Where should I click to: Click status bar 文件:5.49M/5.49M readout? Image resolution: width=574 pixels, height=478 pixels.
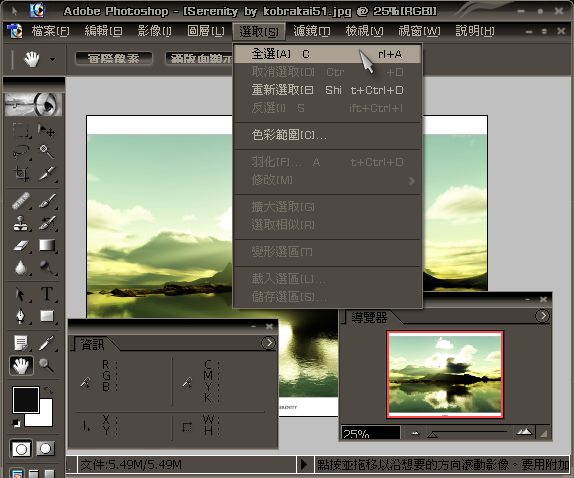187,465
